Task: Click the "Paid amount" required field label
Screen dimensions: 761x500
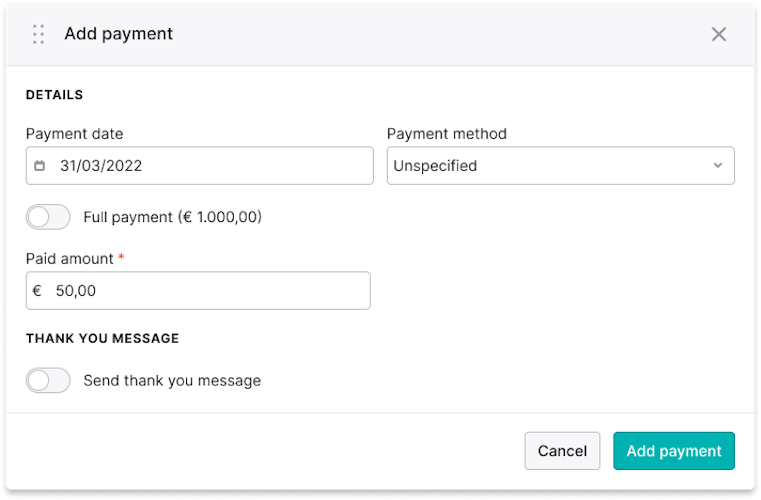Action: [x=70, y=258]
